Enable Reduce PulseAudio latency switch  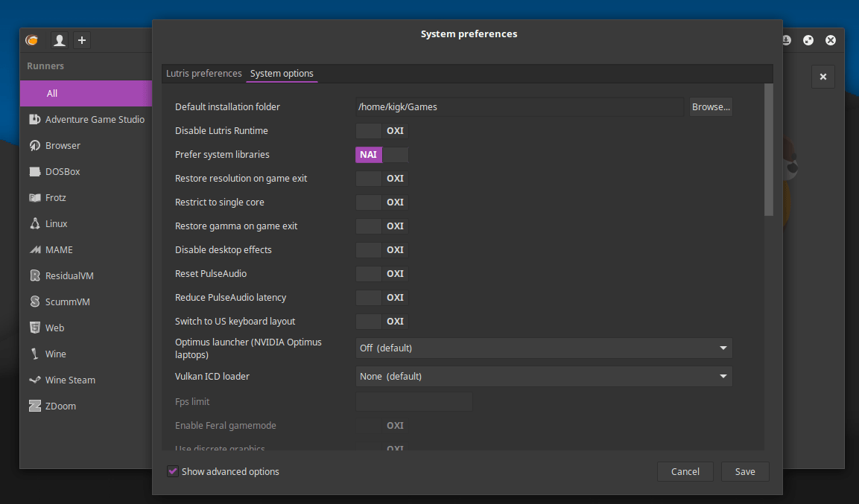point(382,297)
